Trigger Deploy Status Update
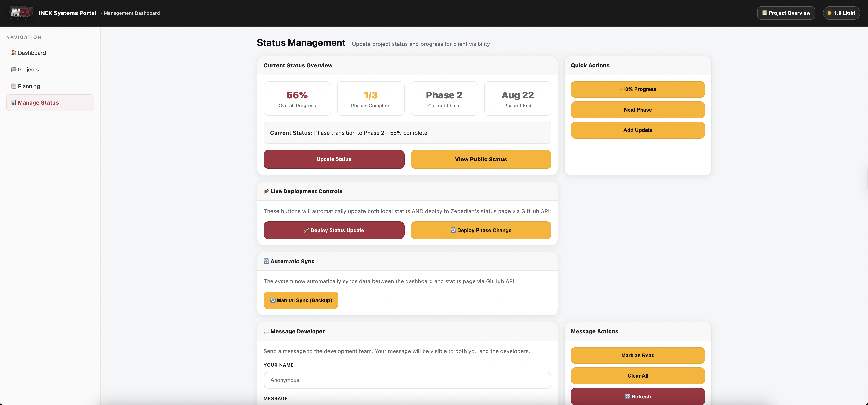The image size is (868, 405). click(x=334, y=230)
